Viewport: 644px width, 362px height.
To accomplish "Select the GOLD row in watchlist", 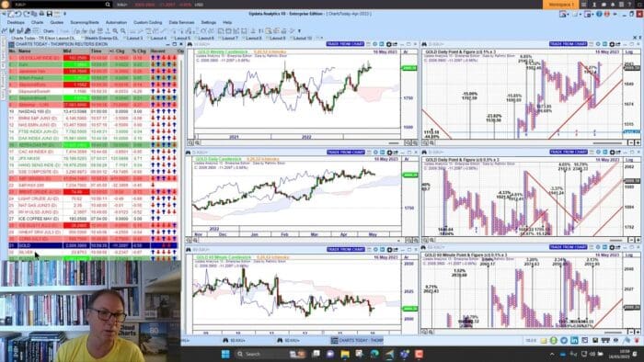I will click(x=93, y=245).
